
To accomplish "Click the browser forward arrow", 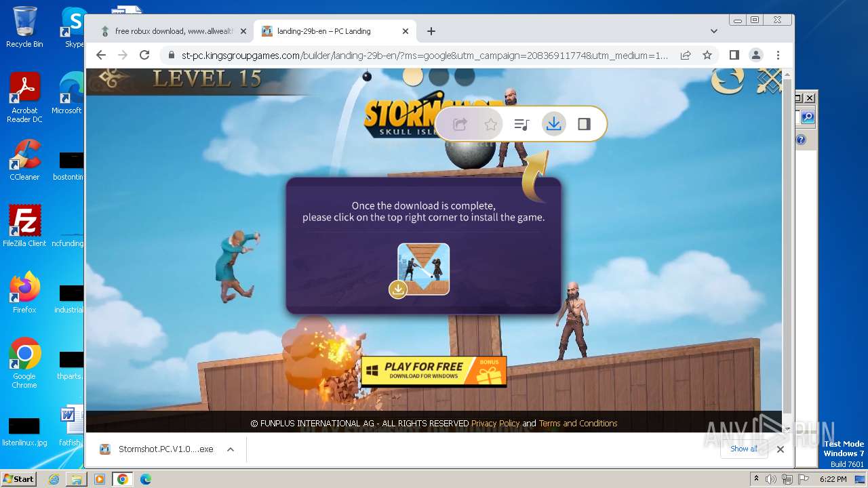I will pyautogui.click(x=123, y=55).
